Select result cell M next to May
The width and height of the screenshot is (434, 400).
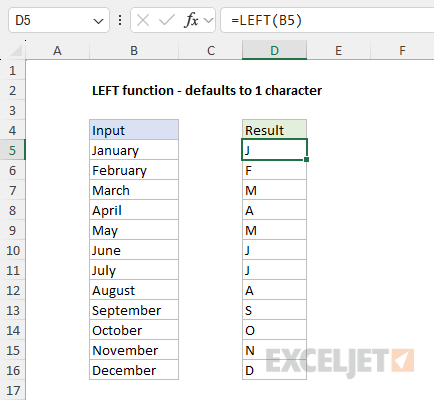tap(274, 230)
